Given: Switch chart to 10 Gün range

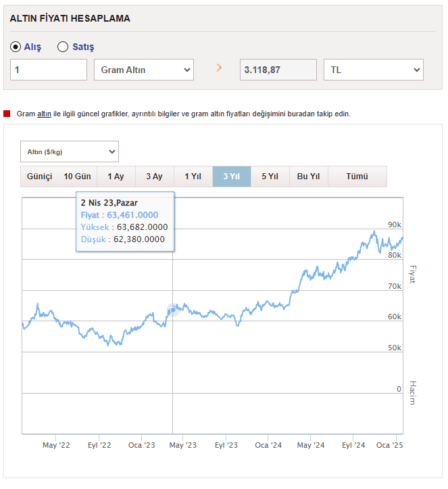Looking at the screenshot, I should (x=77, y=177).
